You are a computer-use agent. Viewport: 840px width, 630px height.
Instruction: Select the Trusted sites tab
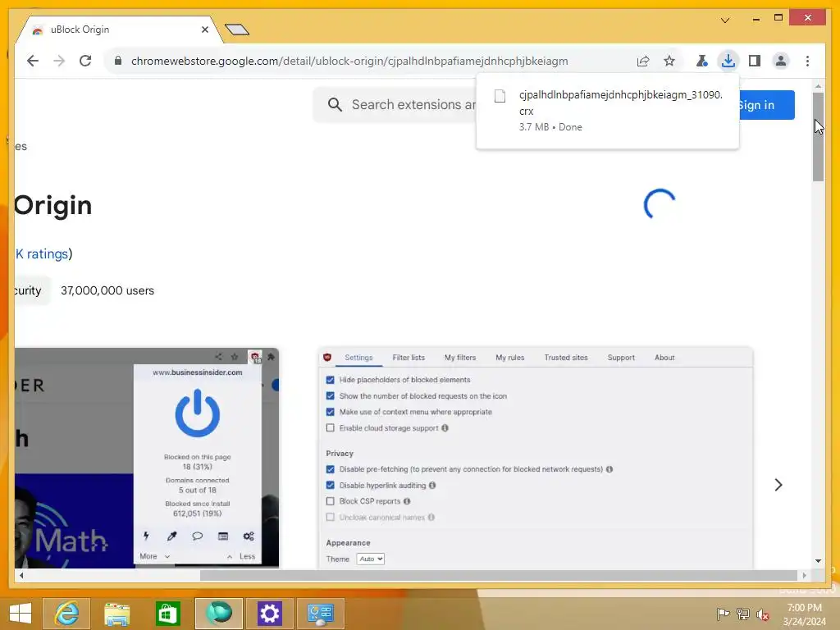[566, 358]
